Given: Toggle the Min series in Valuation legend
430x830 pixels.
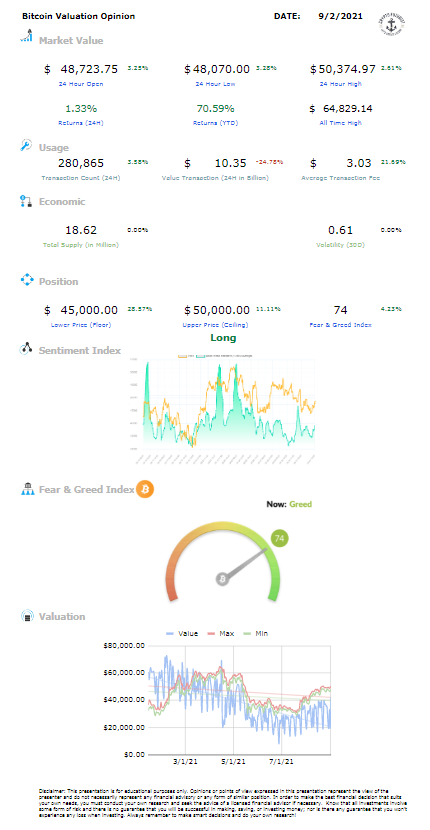Looking at the screenshot, I should click(x=255, y=633).
